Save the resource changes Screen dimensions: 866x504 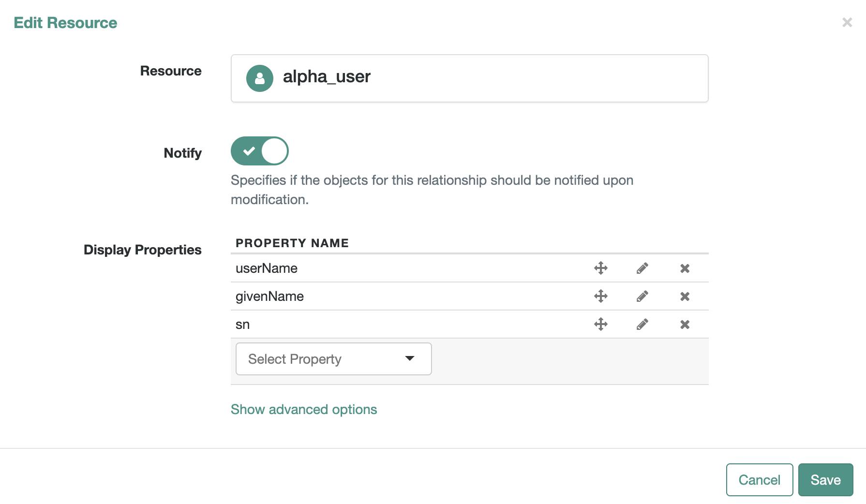click(825, 479)
